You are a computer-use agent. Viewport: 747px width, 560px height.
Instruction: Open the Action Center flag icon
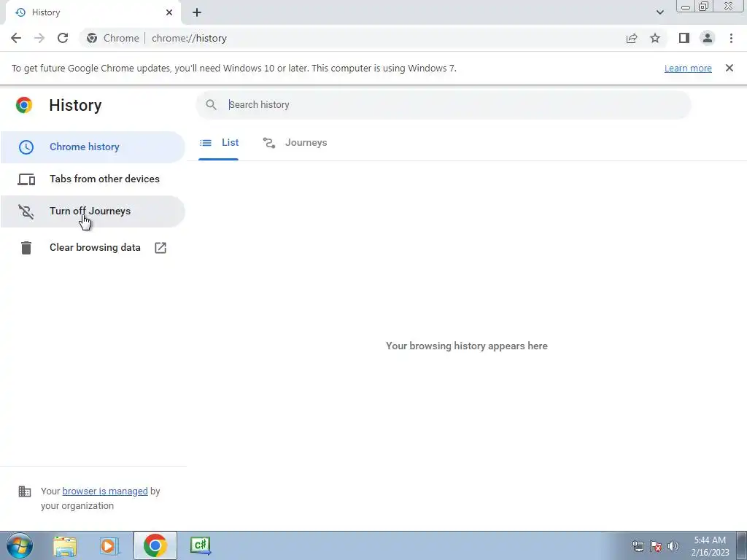[x=656, y=546]
